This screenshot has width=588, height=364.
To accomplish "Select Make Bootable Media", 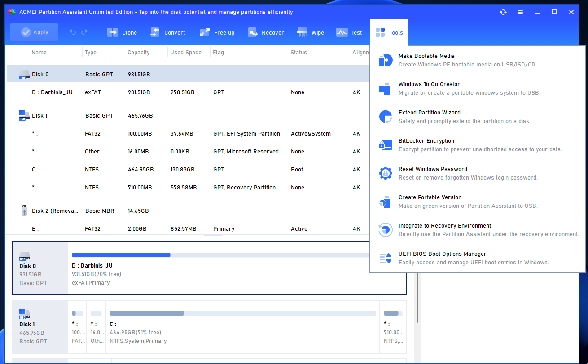I will pyautogui.click(x=478, y=60).
